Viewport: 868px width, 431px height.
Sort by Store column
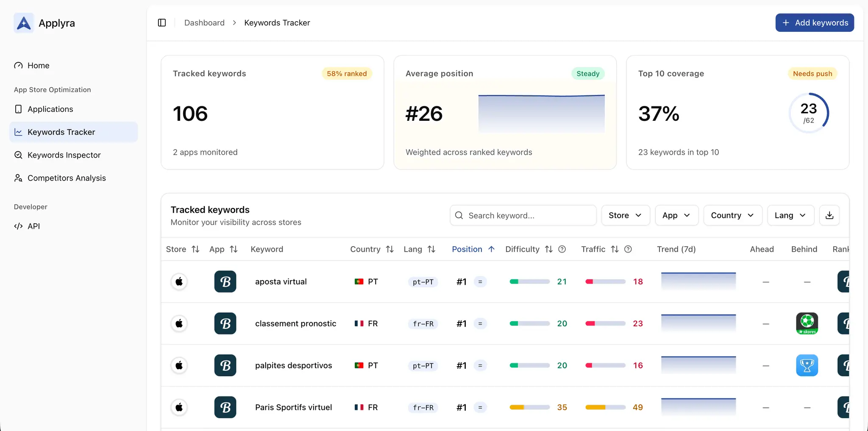coord(183,250)
